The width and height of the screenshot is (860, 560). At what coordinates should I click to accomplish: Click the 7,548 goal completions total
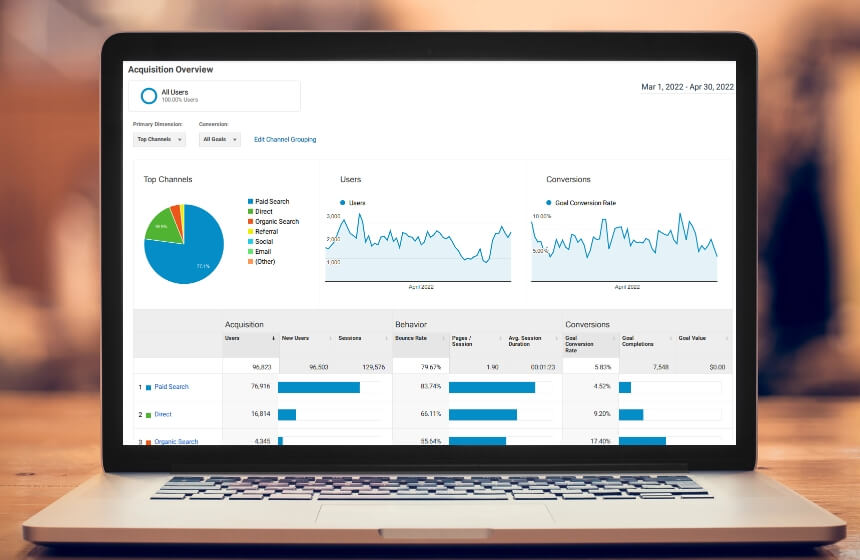click(660, 367)
